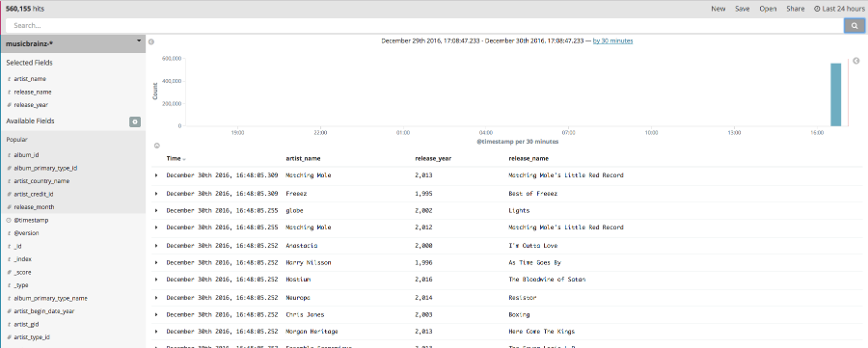Expand the Harry Nilsson document row
Viewport: 868px width, 348px height.
pos(156,262)
